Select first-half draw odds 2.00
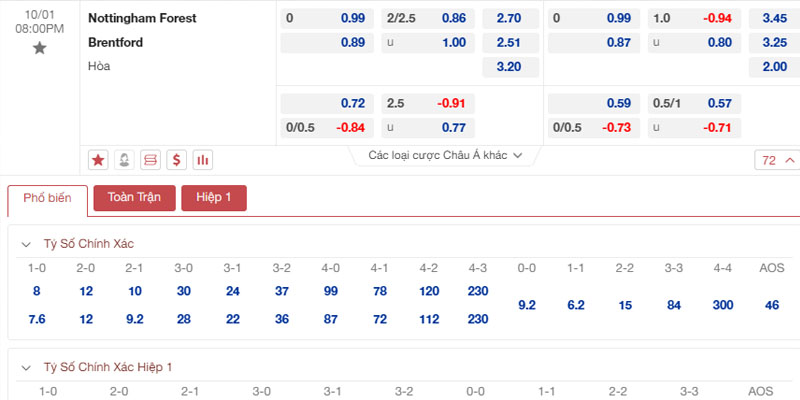The image size is (800, 400). pyautogui.click(x=774, y=67)
